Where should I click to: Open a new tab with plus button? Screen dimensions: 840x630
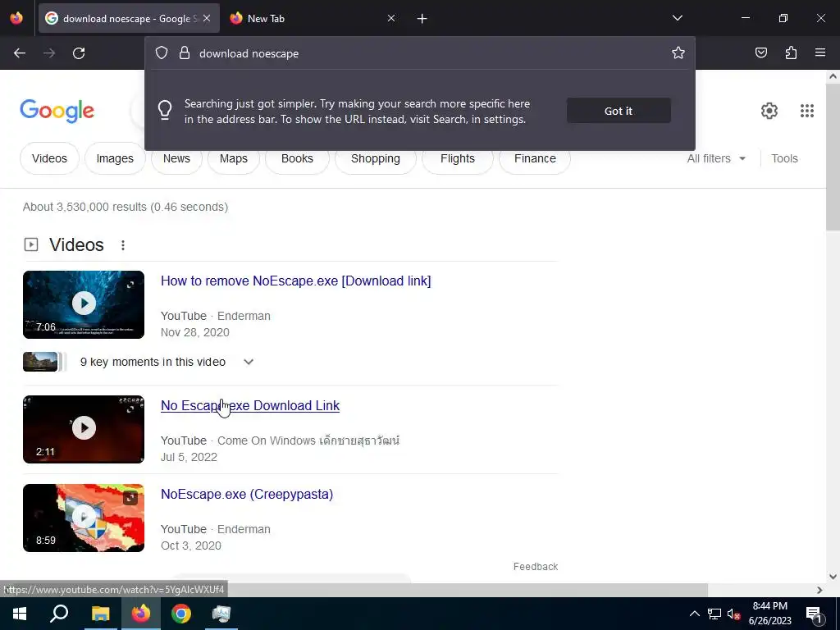click(422, 19)
